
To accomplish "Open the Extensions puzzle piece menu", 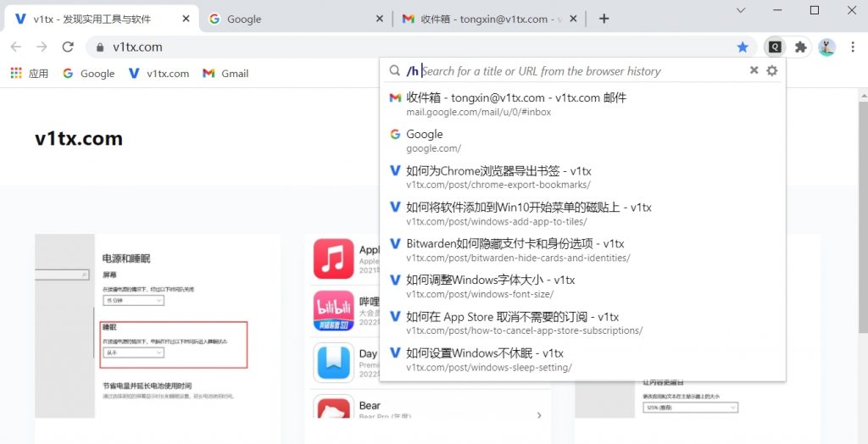I will (800, 47).
